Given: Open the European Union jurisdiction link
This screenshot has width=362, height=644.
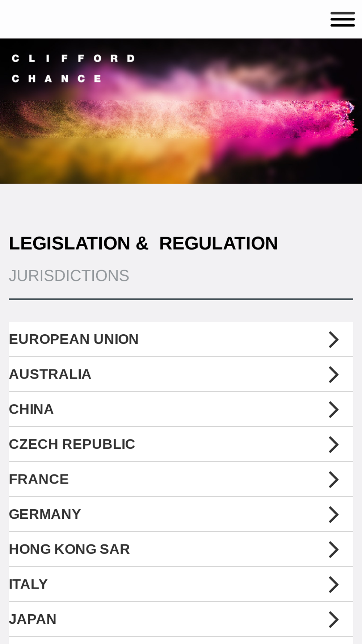Looking at the screenshot, I should pyautogui.click(x=74, y=339).
